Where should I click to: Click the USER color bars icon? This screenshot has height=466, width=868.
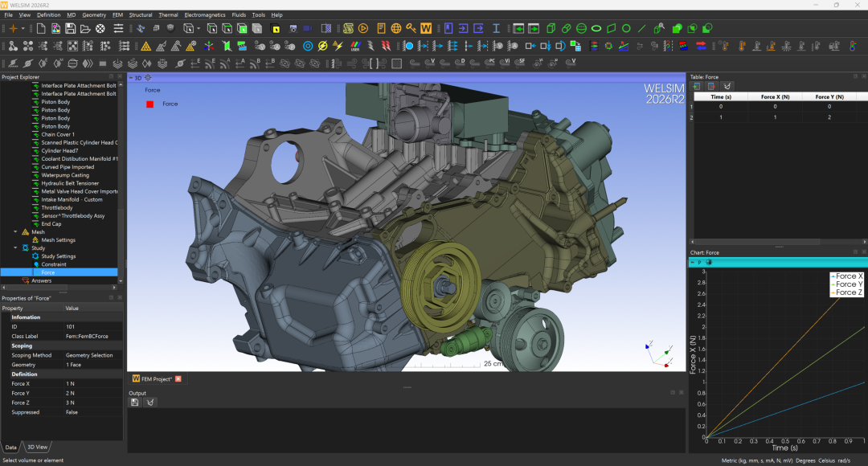tap(355, 46)
